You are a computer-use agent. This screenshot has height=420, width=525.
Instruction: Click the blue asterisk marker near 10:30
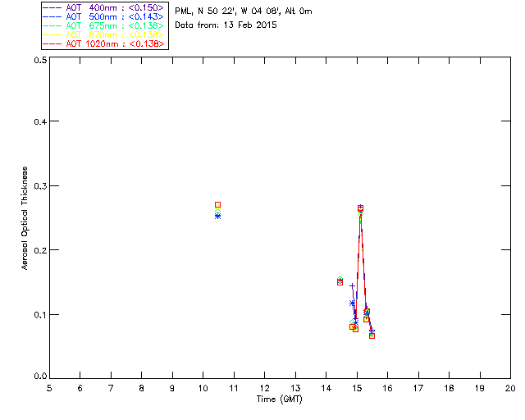[217, 217]
